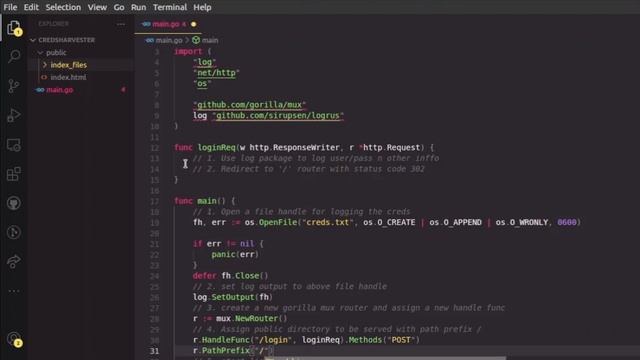Open the Help menu
This screenshot has height=360, width=640.
click(202, 7)
